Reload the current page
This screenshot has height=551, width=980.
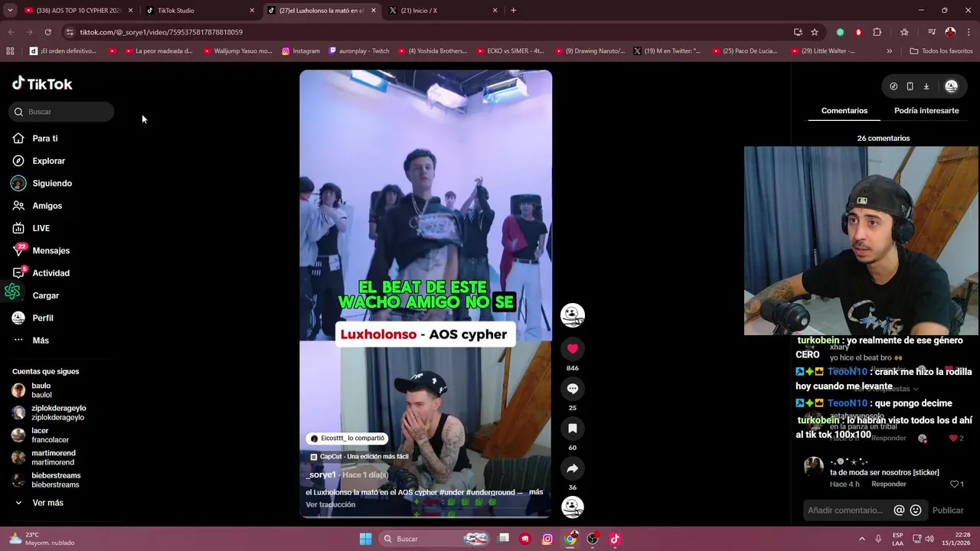coord(47,32)
